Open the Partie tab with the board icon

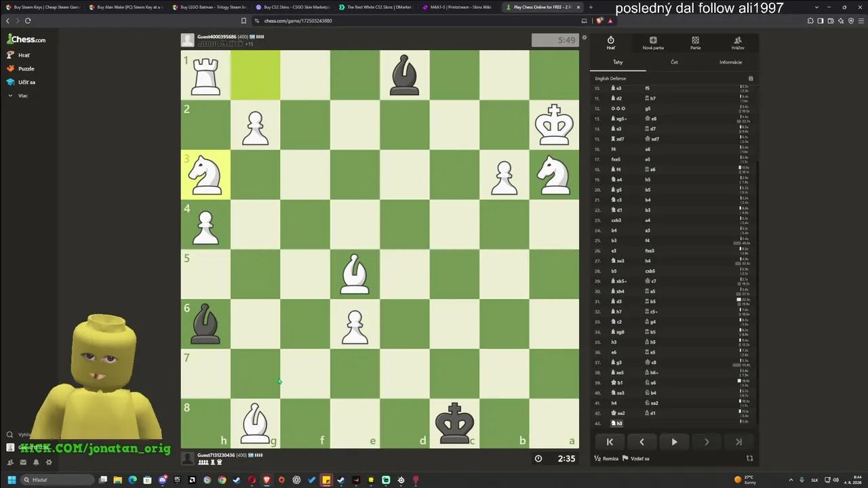coord(695,43)
